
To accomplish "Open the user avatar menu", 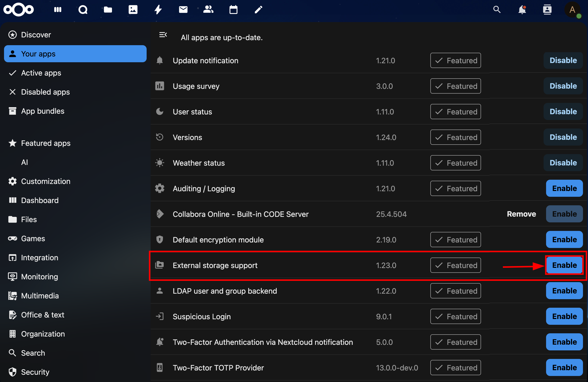I will [572, 10].
